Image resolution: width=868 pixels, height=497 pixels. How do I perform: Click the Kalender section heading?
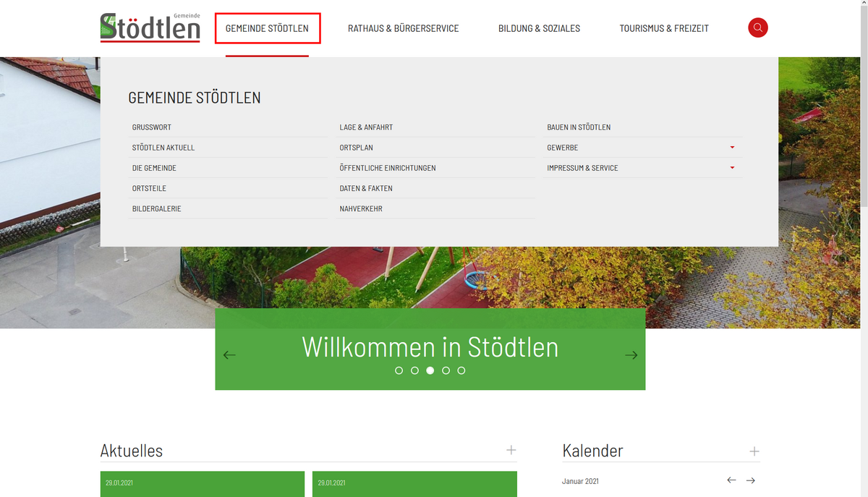(x=592, y=451)
